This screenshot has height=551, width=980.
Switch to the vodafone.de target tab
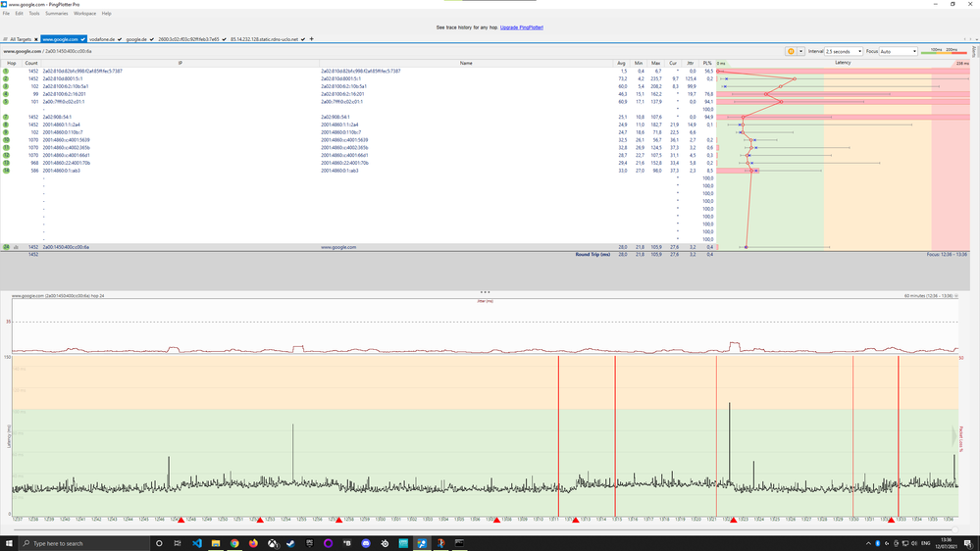click(x=104, y=39)
